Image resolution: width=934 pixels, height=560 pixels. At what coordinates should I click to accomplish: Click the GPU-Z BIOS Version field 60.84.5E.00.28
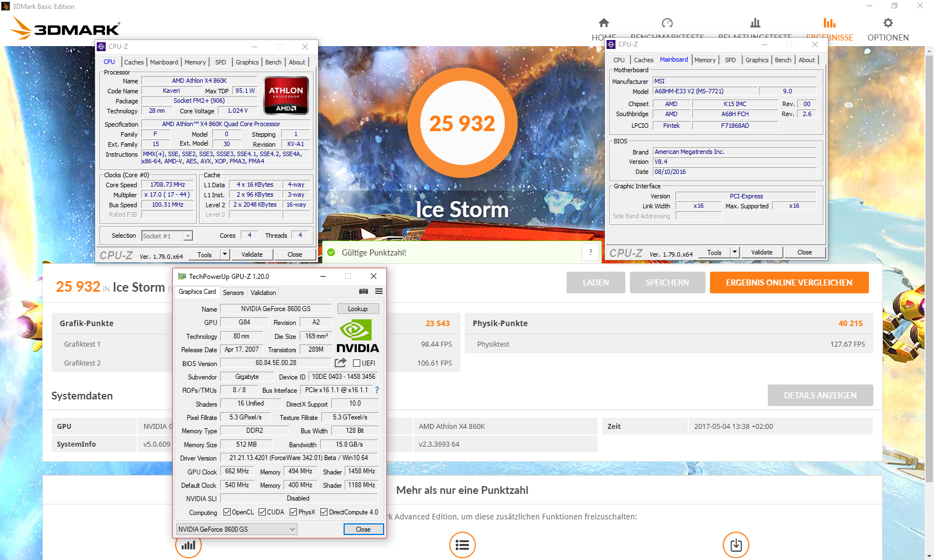(x=276, y=363)
